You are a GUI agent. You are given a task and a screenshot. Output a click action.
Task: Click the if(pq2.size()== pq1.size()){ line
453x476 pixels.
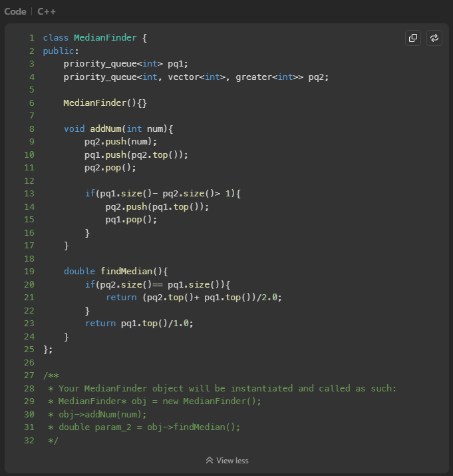pos(158,285)
